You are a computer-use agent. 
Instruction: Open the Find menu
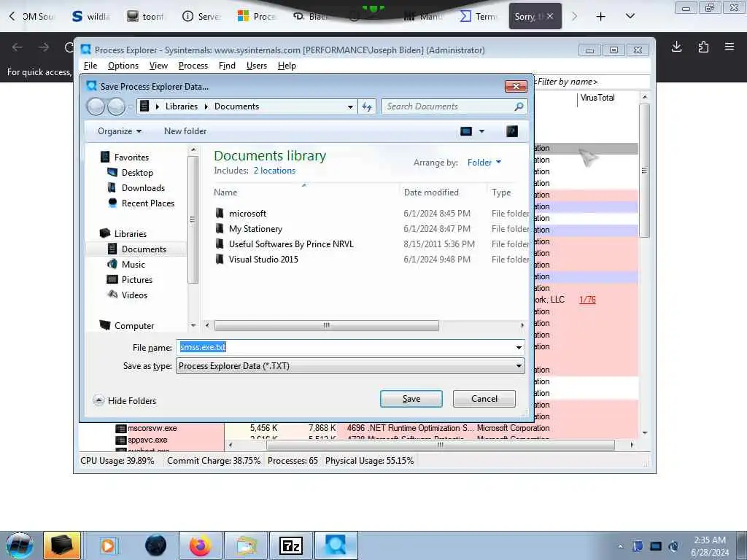point(227,66)
